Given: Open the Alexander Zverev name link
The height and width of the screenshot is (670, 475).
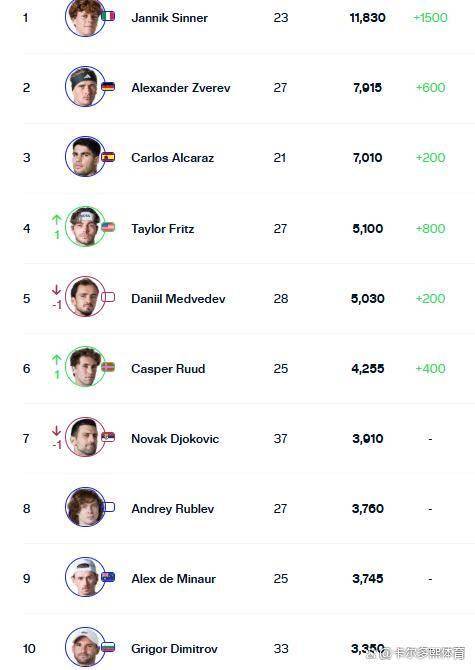Looking at the screenshot, I should click(x=181, y=88).
